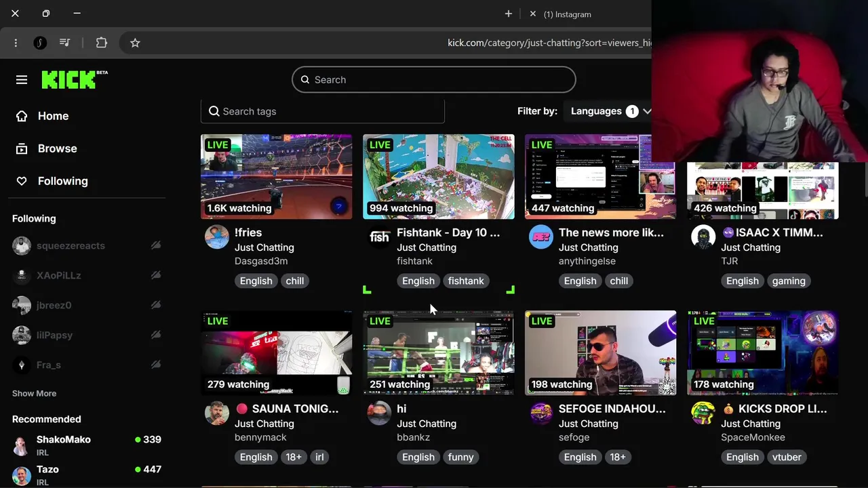Screen dimensions: 868x488
Task: Click the Following heart icon
Action: click(x=22, y=181)
